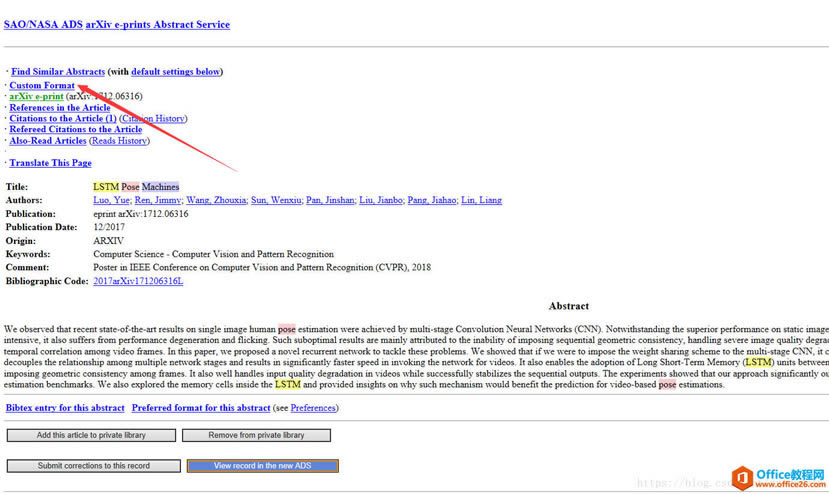829x494 pixels.
Task: Open author Wang, Zhouxia link
Action: pos(216,200)
